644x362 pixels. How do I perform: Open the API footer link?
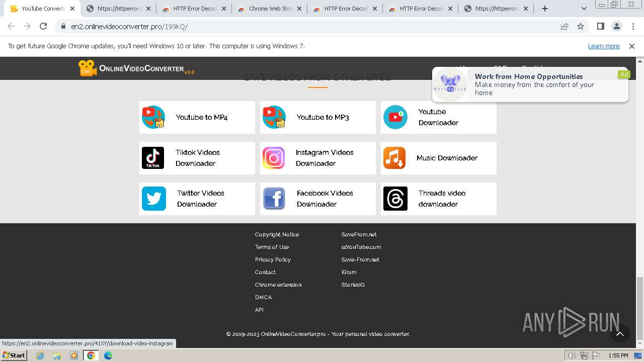259,310
